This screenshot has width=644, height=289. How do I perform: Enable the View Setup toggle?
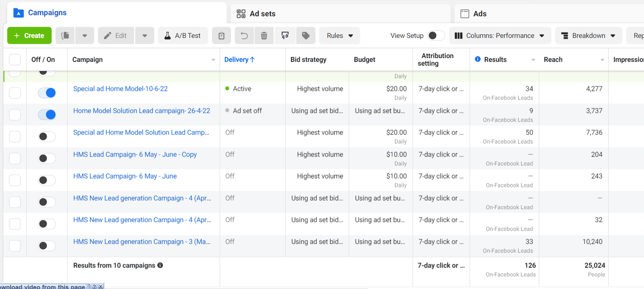[436, 35]
